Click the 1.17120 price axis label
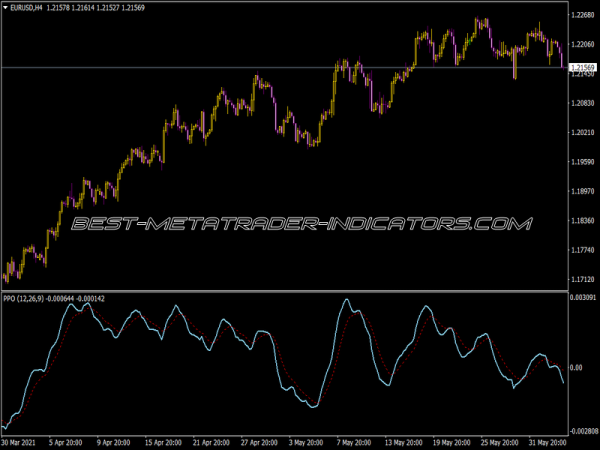The width and height of the screenshot is (600, 450). [582, 278]
